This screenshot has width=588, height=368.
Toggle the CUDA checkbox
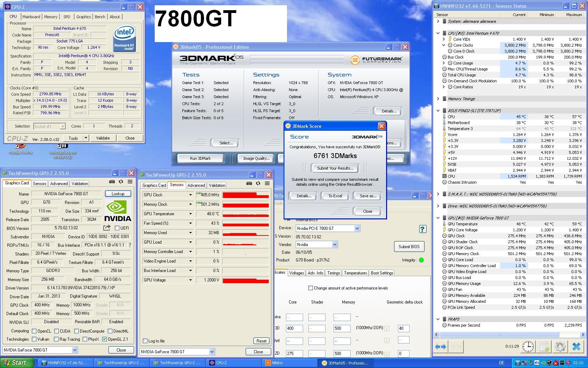[57, 331]
